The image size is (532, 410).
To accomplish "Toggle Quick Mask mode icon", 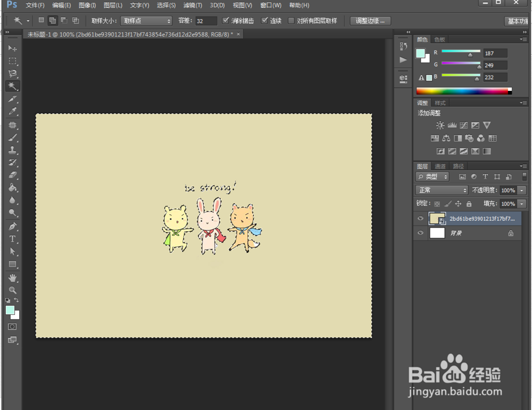I will (12, 327).
